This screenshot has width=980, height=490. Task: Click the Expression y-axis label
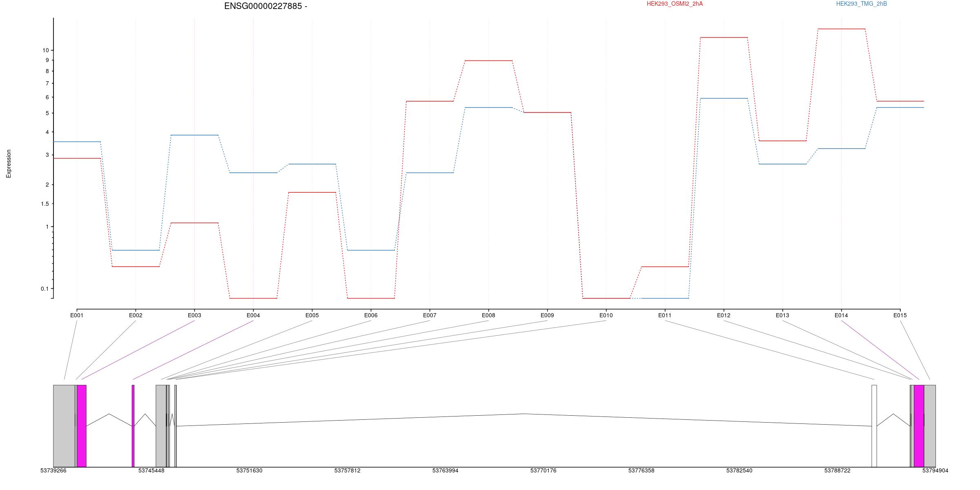tap(9, 164)
